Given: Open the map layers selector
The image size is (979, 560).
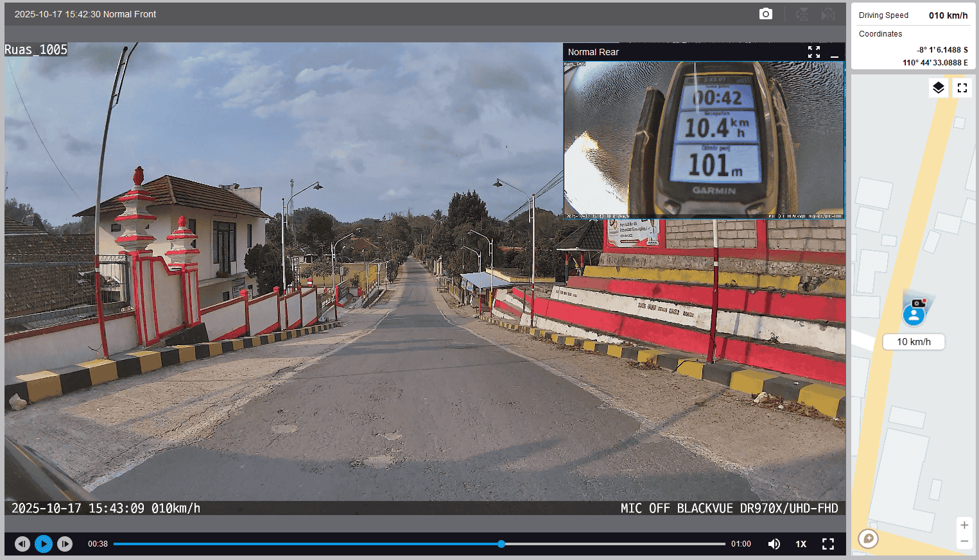Looking at the screenshot, I should [x=938, y=88].
